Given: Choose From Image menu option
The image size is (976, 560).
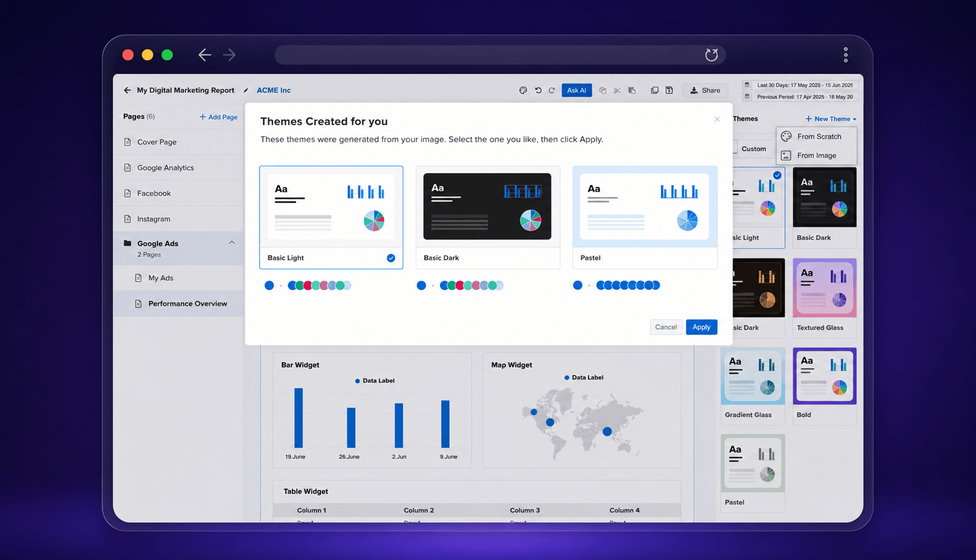Looking at the screenshot, I should coord(817,156).
